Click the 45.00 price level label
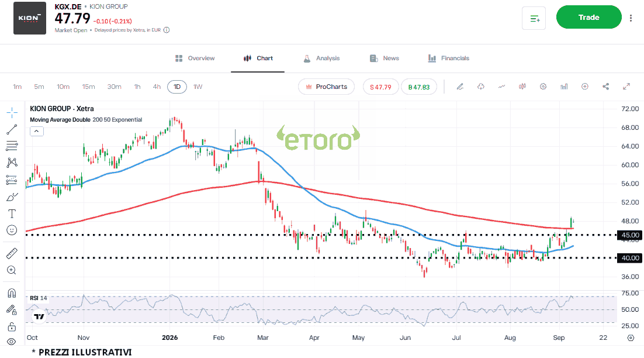 [x=630, y=235]
